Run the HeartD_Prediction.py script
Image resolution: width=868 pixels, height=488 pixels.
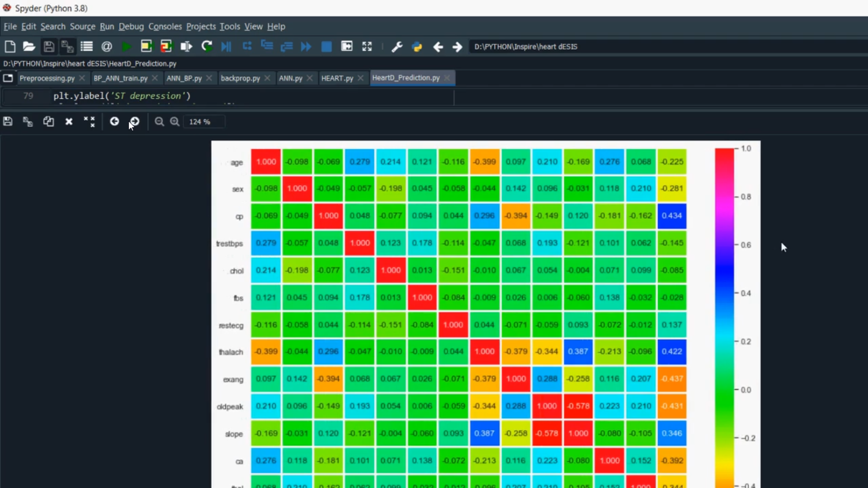tap(127, 46)
